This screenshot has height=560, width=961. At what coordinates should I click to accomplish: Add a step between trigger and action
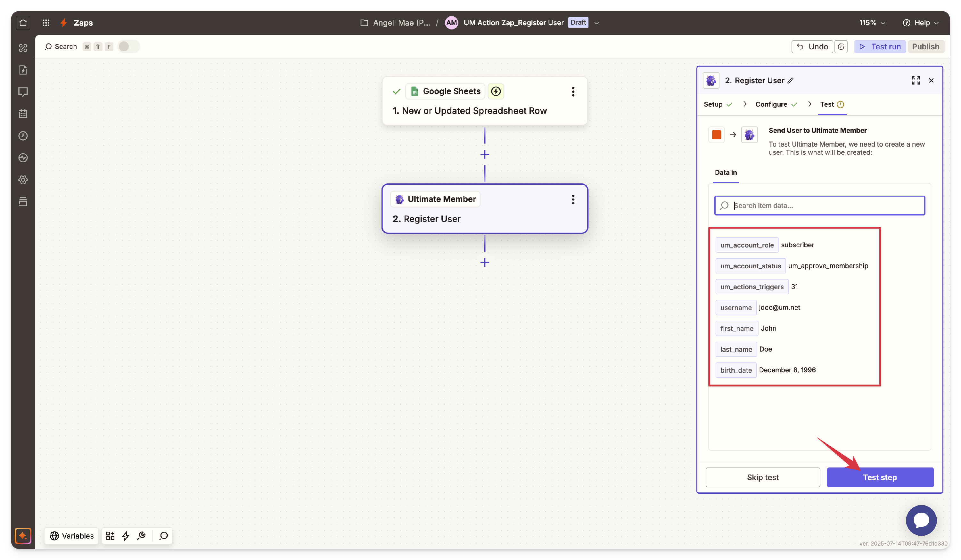[485, 154]
